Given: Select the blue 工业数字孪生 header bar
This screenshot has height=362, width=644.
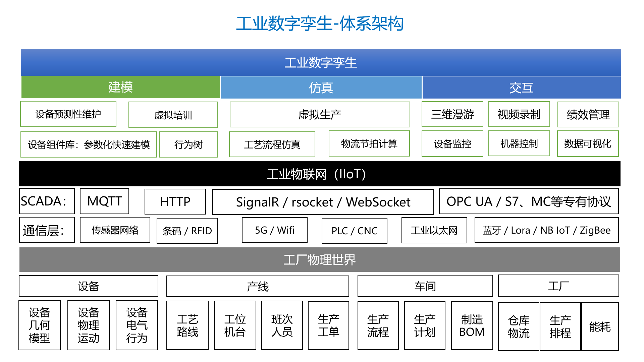Looking at the screenshot, I should coord(321,62).
